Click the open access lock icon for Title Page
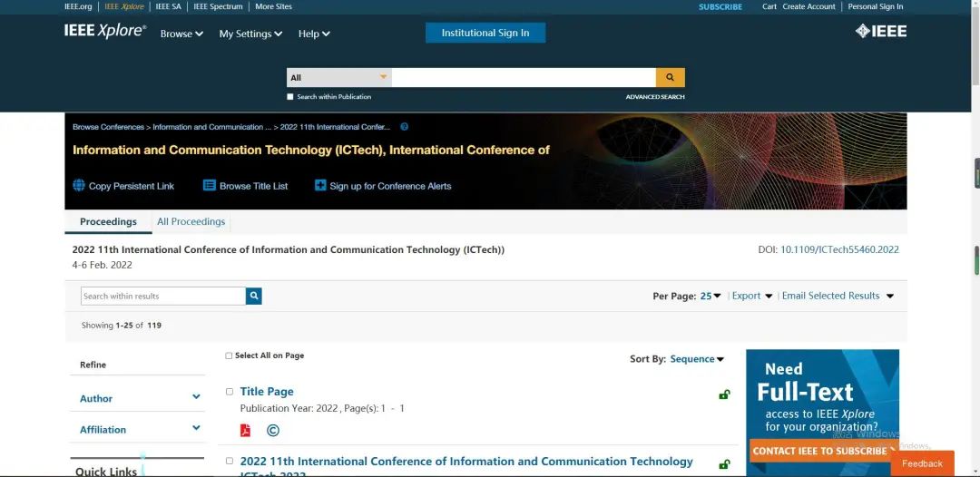The width and height of the screenshot is (980, 477). tap(724, 394)
